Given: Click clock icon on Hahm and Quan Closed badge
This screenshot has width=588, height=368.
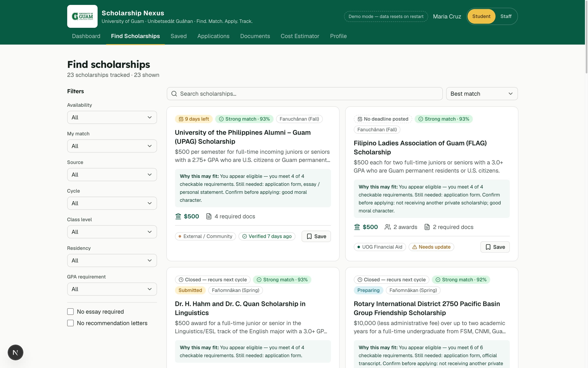Looking at the screenshot, I should tap(181, 280).
